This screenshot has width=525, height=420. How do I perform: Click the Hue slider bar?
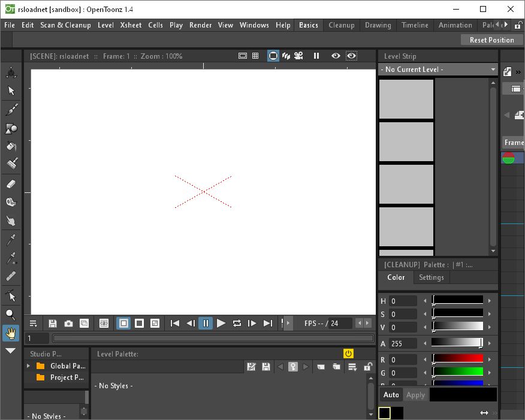(x=458, y=301)
